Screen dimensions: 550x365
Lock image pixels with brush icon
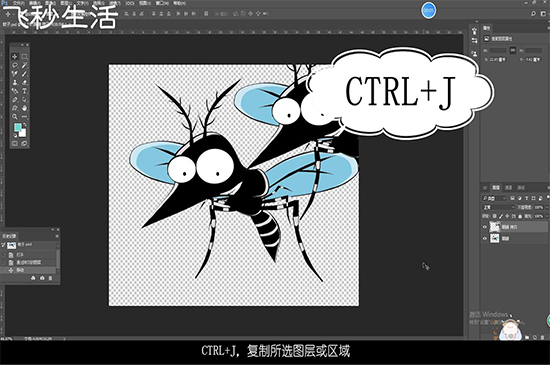coord(501,216)
